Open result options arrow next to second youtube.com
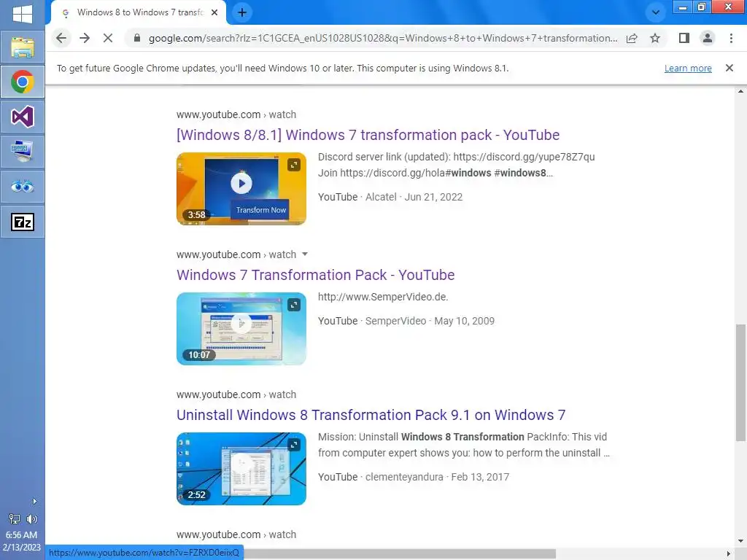Viewport: 747px width, 560px height. pyautogui.click(x=305, y=254)
